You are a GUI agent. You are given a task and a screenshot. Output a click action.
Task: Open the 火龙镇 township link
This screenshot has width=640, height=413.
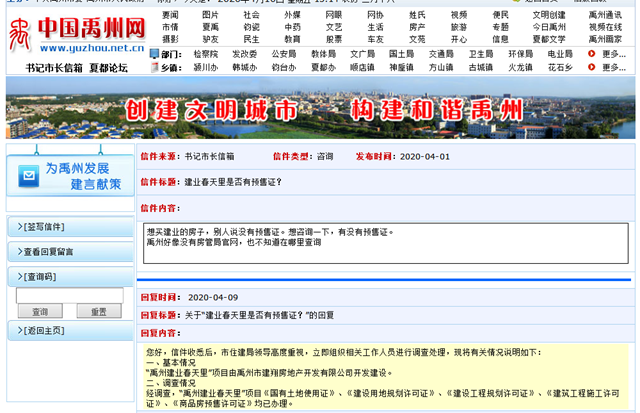point(520,67)
